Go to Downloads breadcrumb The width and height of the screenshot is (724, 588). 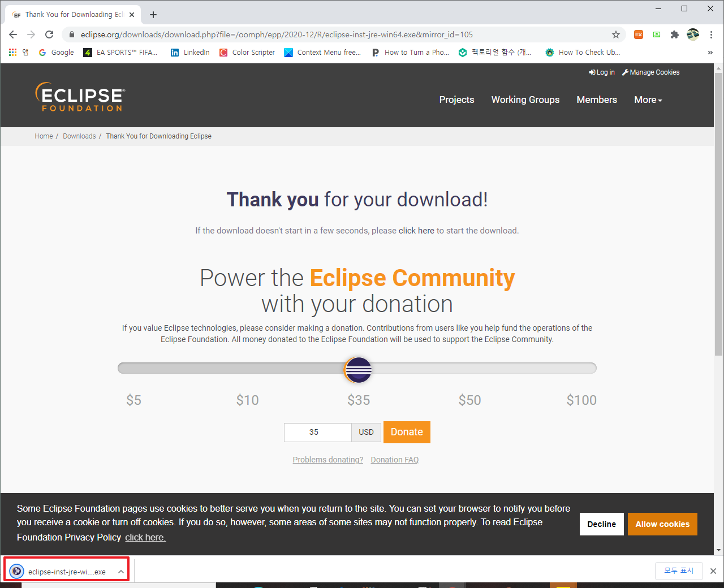tap(79, 136)
